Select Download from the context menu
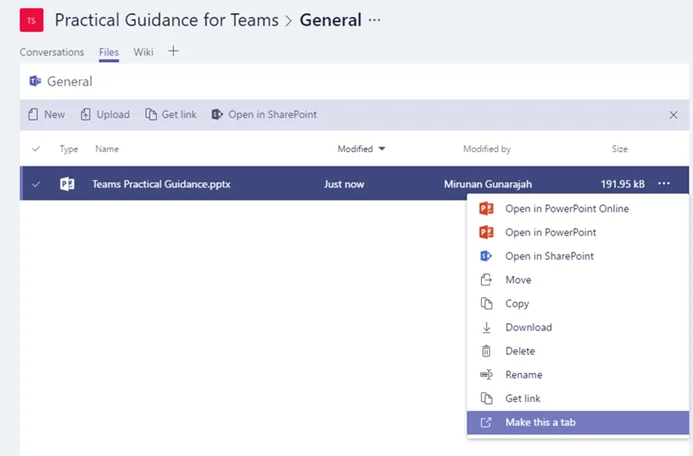This screenshot has height=456, width=693. [578, 327]
